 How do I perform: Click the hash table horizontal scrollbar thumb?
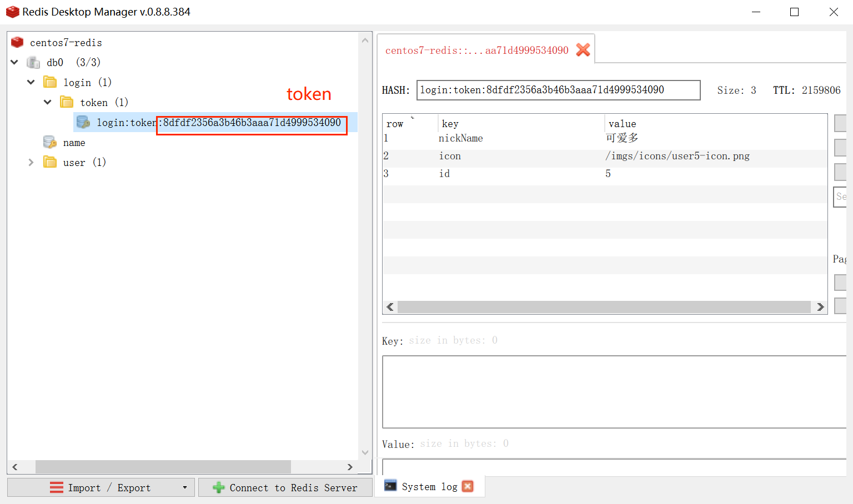pos(604,307)
